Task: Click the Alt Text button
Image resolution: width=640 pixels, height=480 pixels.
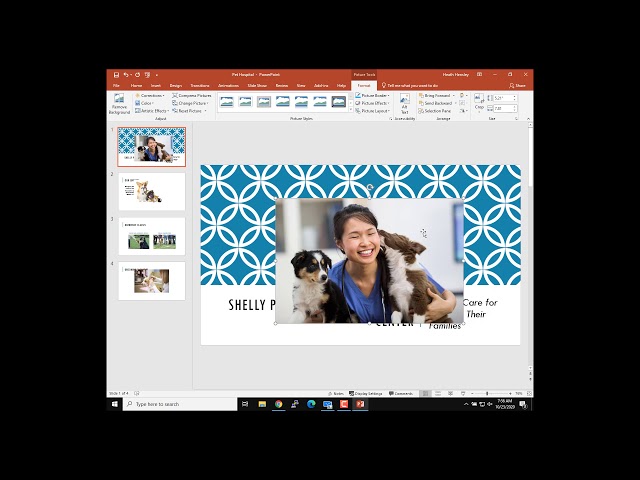Action: tap(404, 104)
